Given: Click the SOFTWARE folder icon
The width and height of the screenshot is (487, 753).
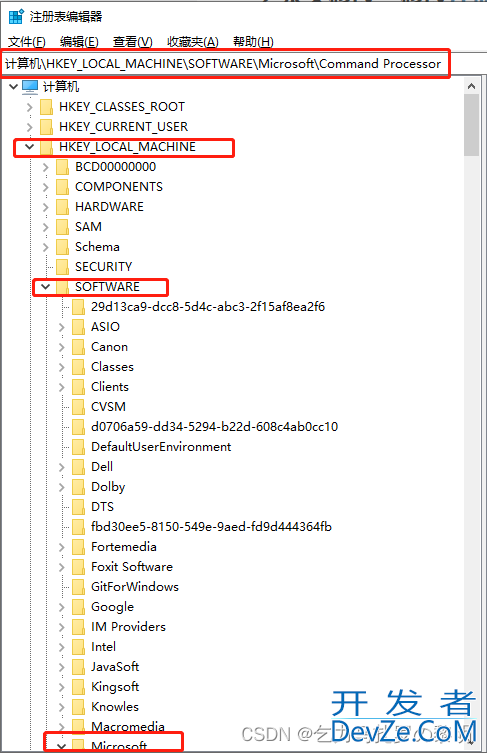Looking at the screenshot, I should click(62, 287).
